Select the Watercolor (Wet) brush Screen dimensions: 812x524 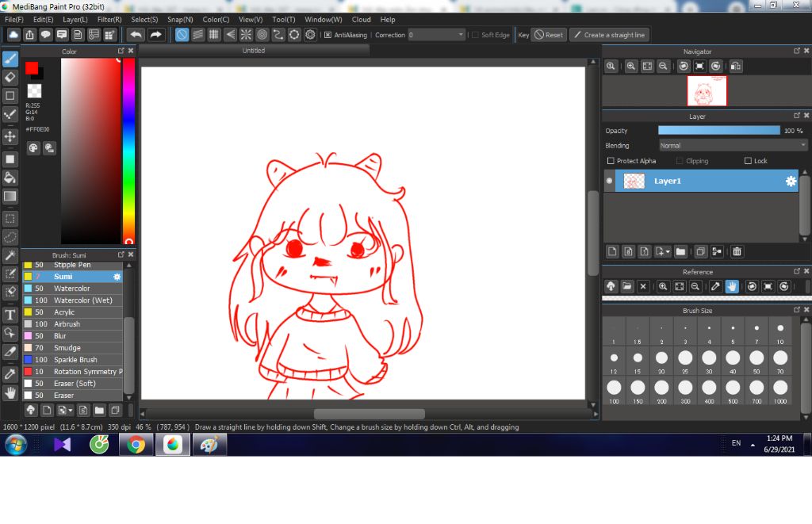click(72, 300)
